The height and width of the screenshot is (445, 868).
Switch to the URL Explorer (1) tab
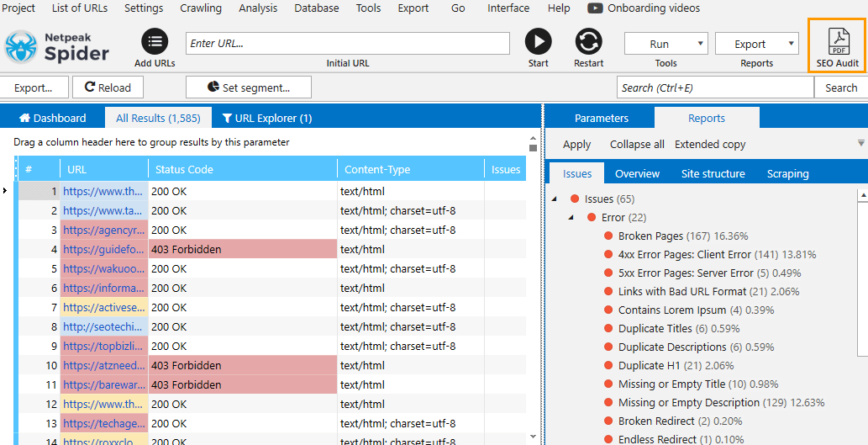point(267,118)
